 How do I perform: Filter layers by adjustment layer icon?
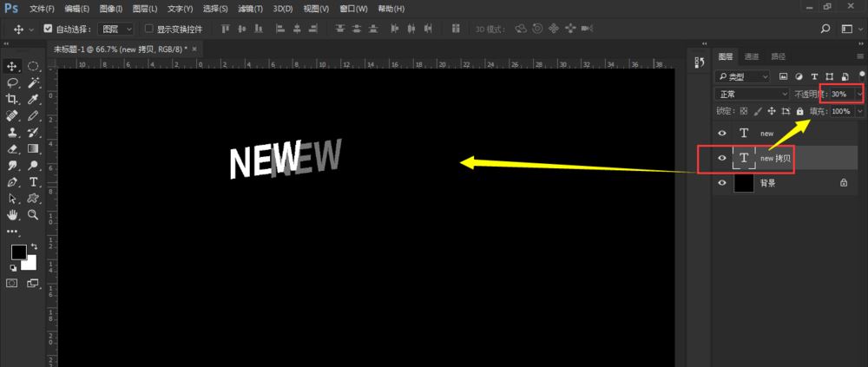pos(799,76)
